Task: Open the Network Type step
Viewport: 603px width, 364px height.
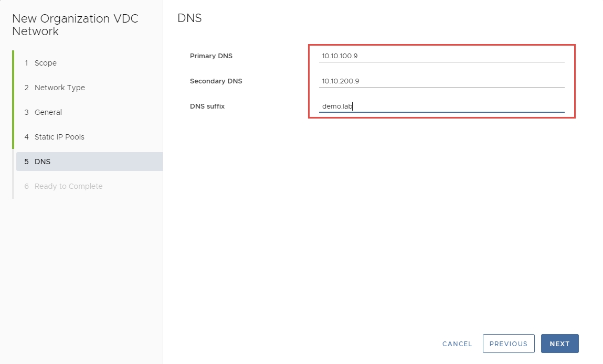Action: [59, 88]
